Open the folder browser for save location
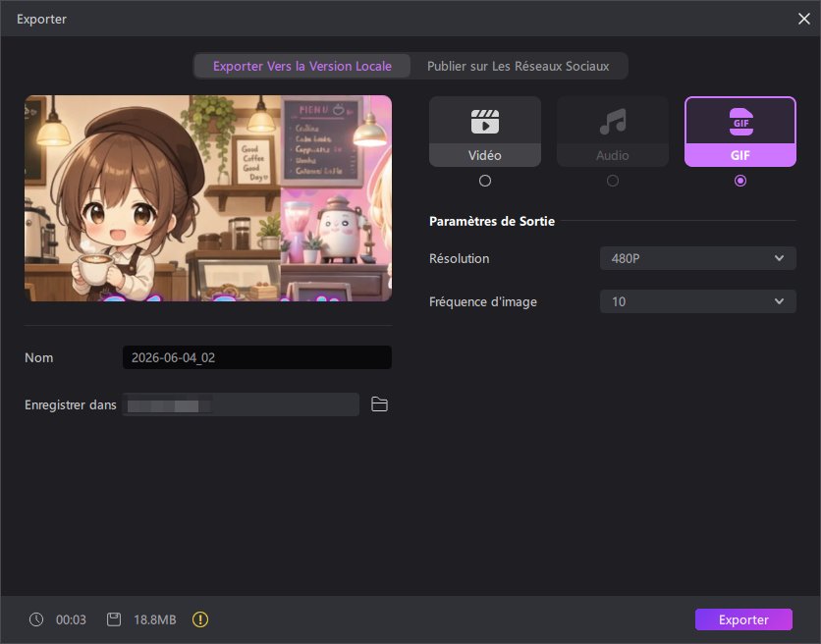The height and width of the screenshot is (644, 821). coord(379,404)
